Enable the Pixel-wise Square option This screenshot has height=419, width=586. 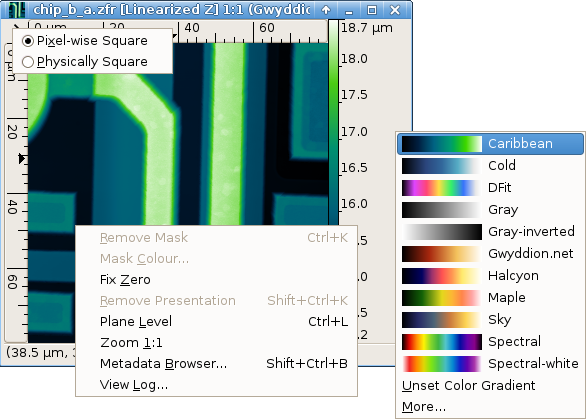(x=85, y=41)
